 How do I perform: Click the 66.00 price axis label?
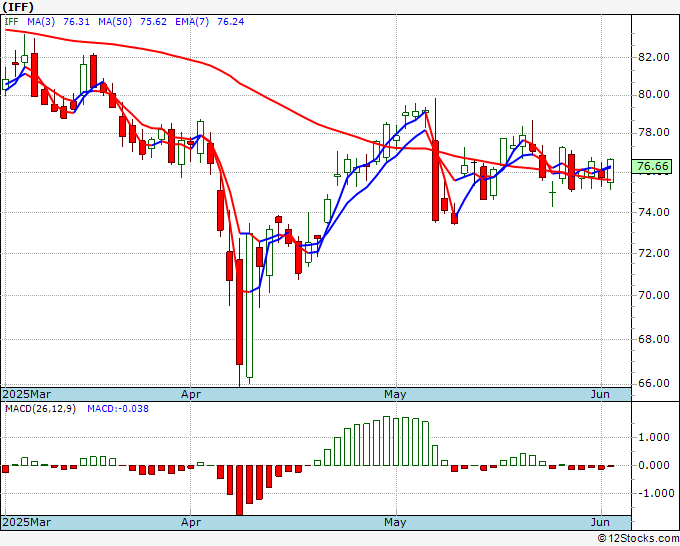(x=654, y=383)
